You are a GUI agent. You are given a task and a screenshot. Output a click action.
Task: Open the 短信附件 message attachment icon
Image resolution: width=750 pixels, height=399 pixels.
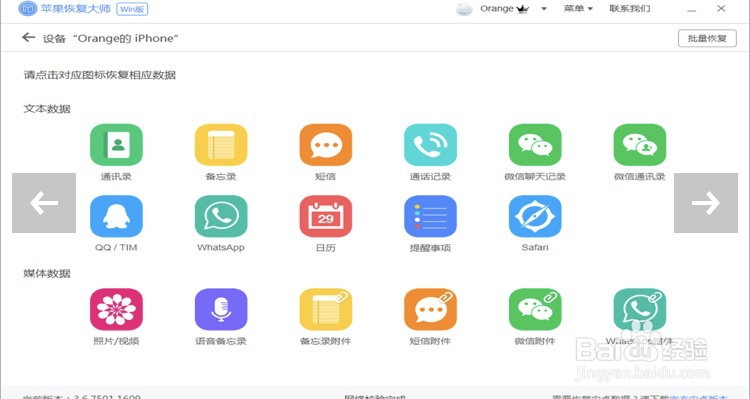tap(430, 310)
